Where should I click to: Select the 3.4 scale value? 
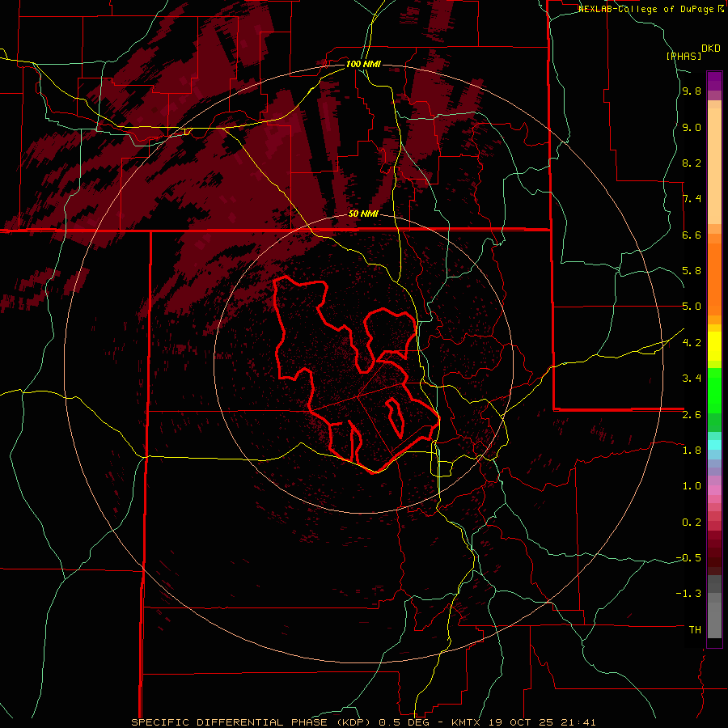click(692, 379)
